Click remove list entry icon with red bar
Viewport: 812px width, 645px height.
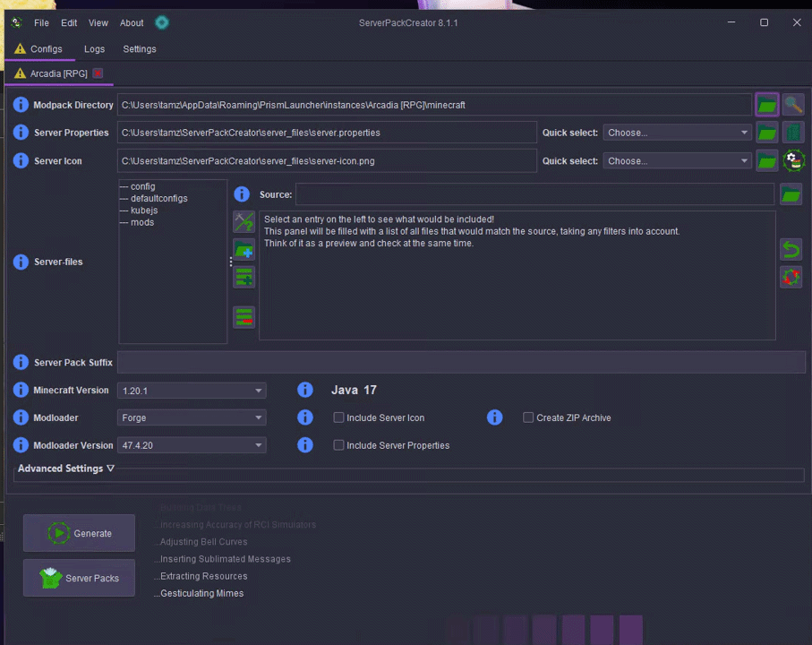(244, 316)
